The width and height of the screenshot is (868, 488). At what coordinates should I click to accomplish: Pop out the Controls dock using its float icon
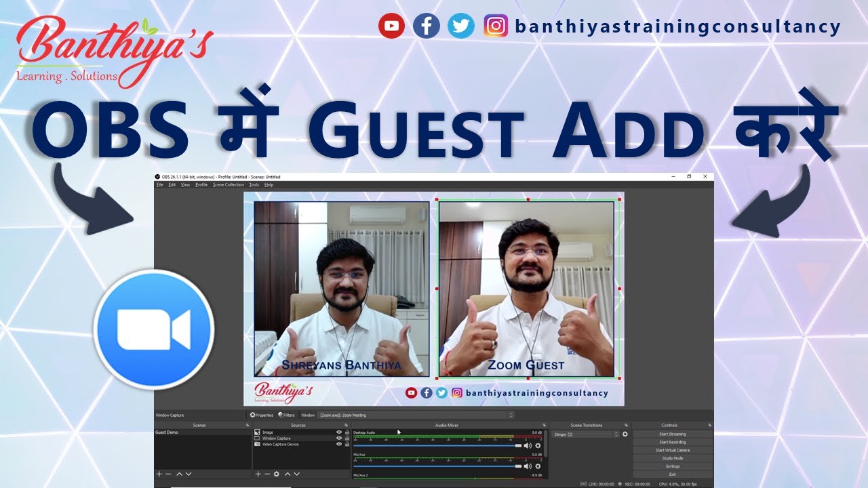click(x=710, y=425)
